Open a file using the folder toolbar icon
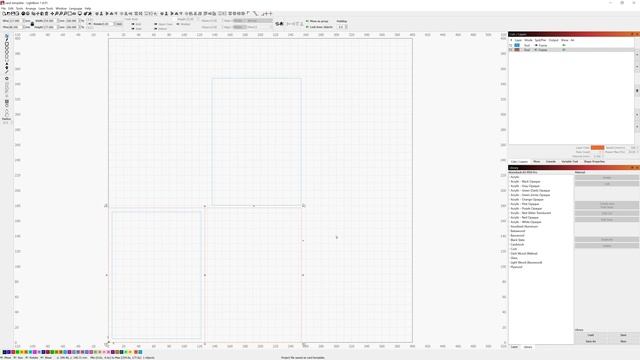640x360 pixels. (x=7, y=13)
